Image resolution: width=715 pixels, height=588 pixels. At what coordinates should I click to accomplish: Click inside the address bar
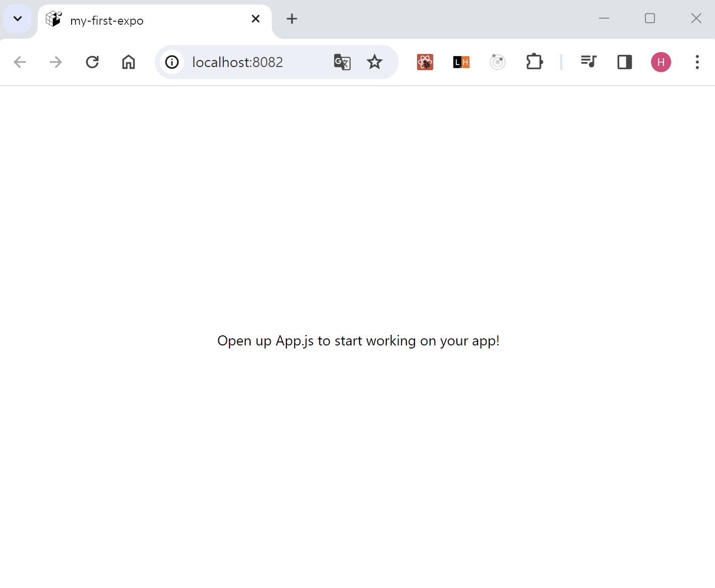click(252, 62)
